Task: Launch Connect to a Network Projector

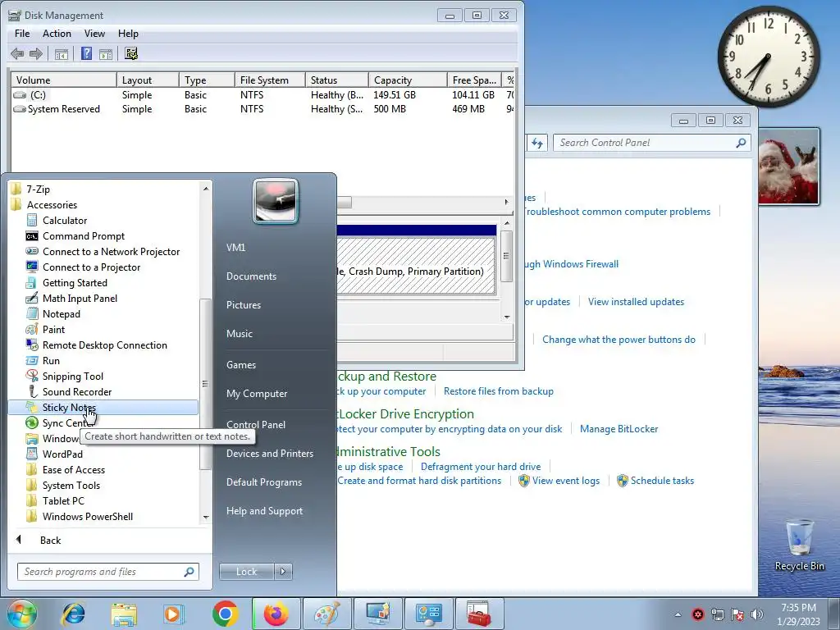Action: pyautogui.click(x=111, y=251)
